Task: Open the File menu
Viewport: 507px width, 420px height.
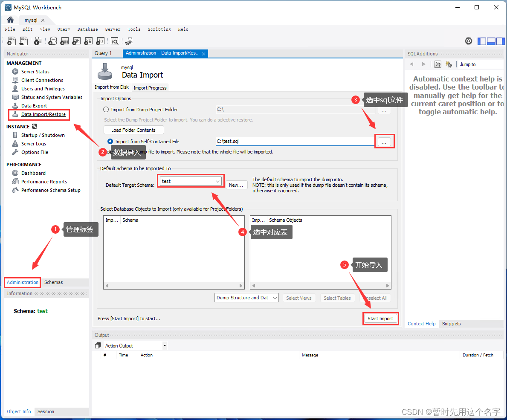Action: (10, 29)
